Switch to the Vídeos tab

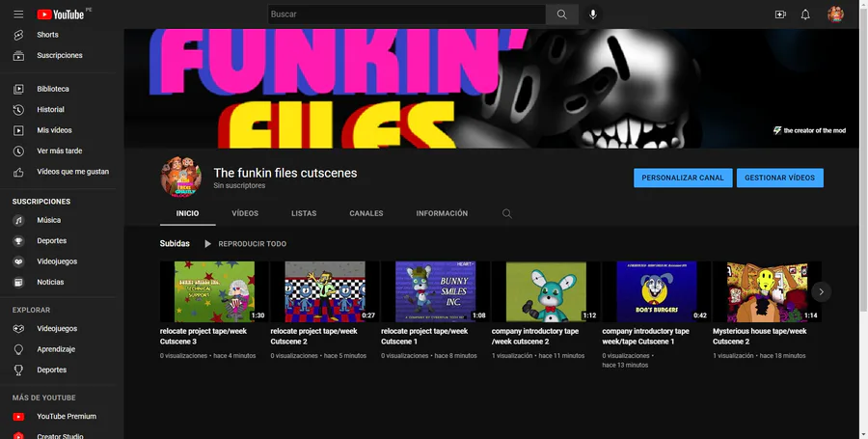pyautogui.click(x=245, y=213)
